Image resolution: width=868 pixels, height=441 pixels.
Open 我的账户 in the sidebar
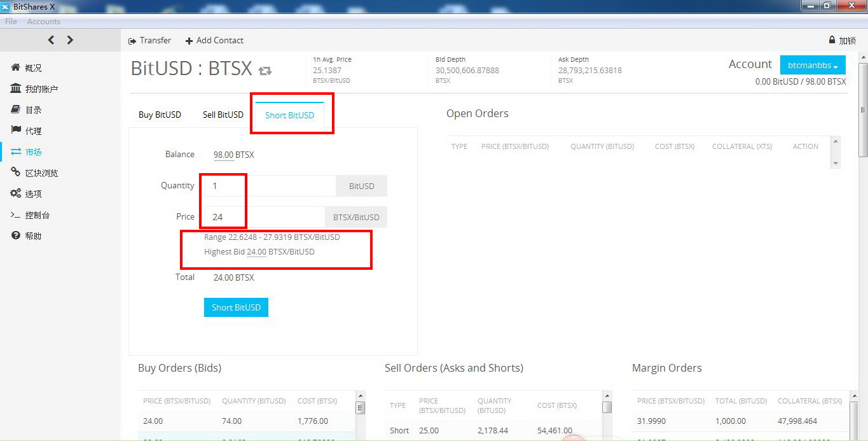tap(41, 89)
